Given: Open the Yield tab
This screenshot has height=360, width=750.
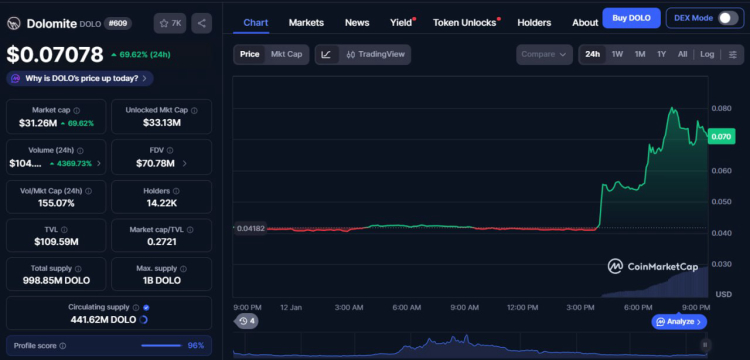Looking at the screenshot, I should tap(401, 22).
